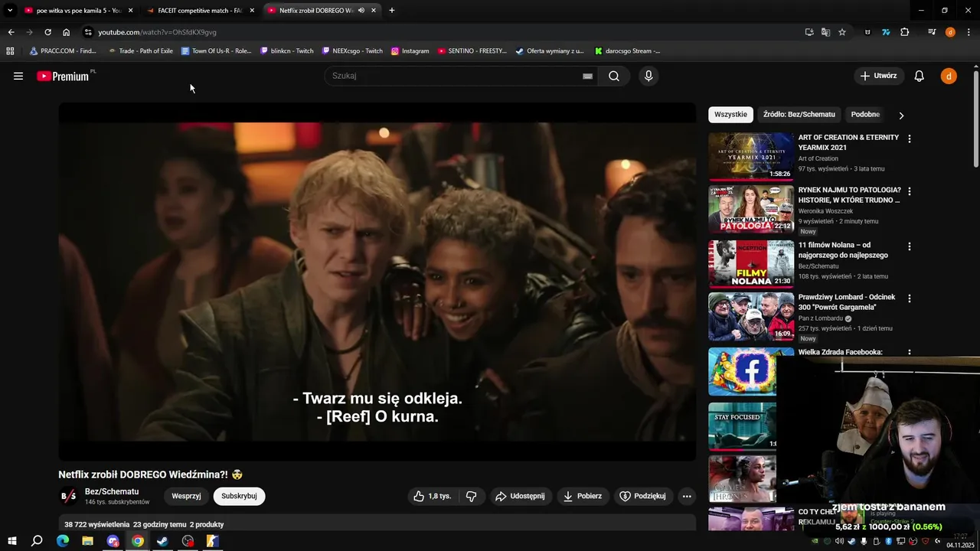Open ART OF CREATION YEARMIX 2021 thumbnail
Viewport: 980px width, 551px height.
(x=751, y=156)
